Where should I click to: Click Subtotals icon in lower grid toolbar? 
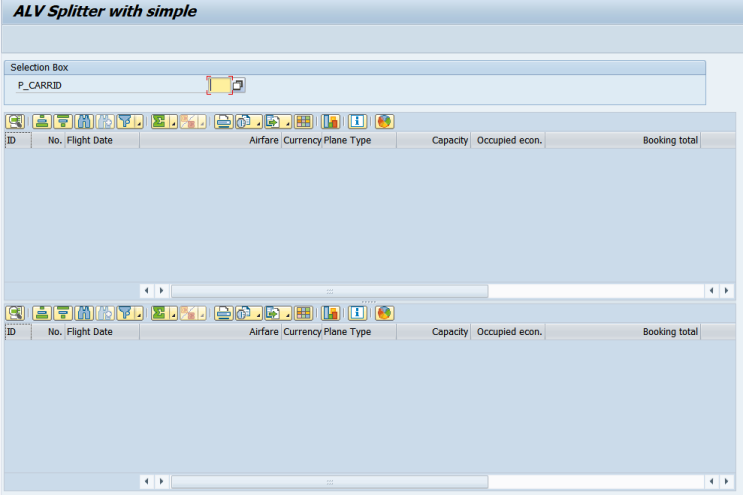(189, 313)
